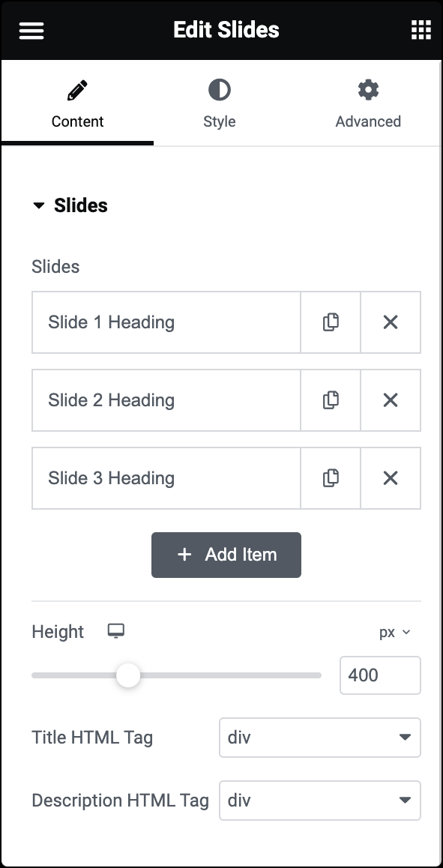The height and width of the screenshot is (868, 443).
Task: Remove Slide 3 Heading
Action: [391, 477]
